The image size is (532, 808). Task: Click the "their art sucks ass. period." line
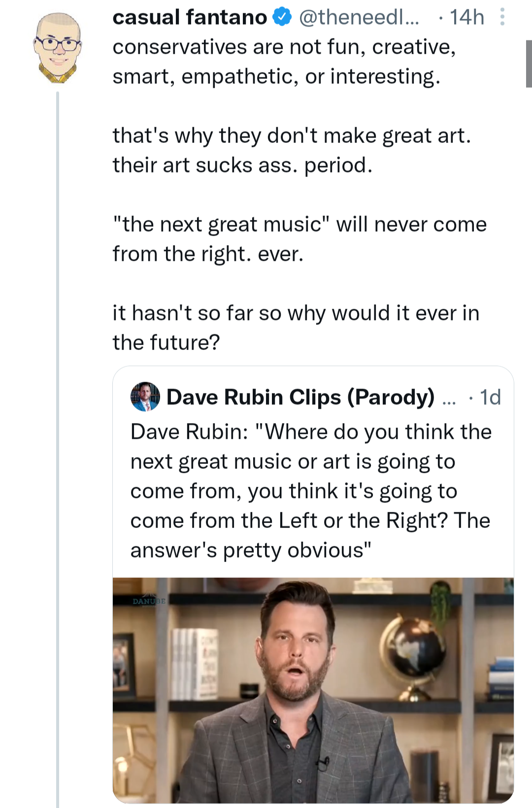242,165
